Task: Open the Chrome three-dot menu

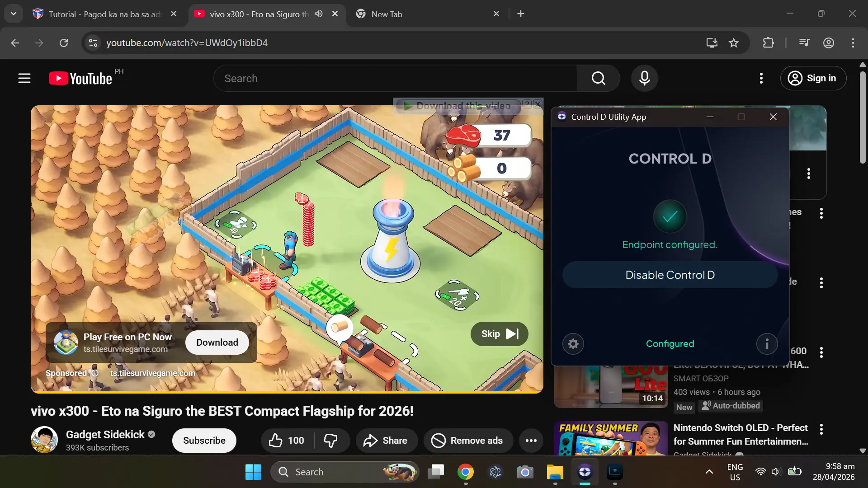Action: pyautogui.click(x=853, y=43)
